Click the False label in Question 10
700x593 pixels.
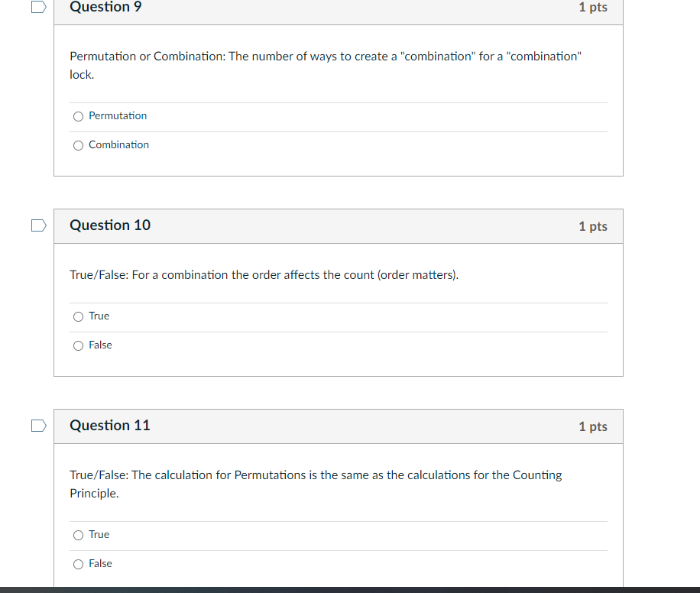click(101, 345)
